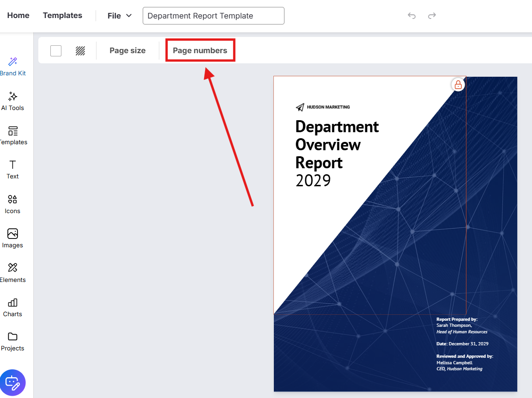Expand the File dropdown menu
Screen dimensions: 532x398
(120, 16)
